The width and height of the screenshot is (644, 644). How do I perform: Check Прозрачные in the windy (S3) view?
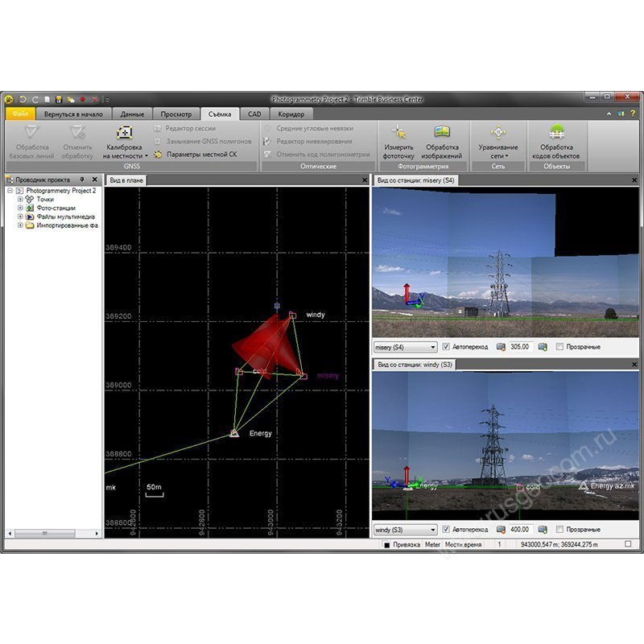(558, 530)
